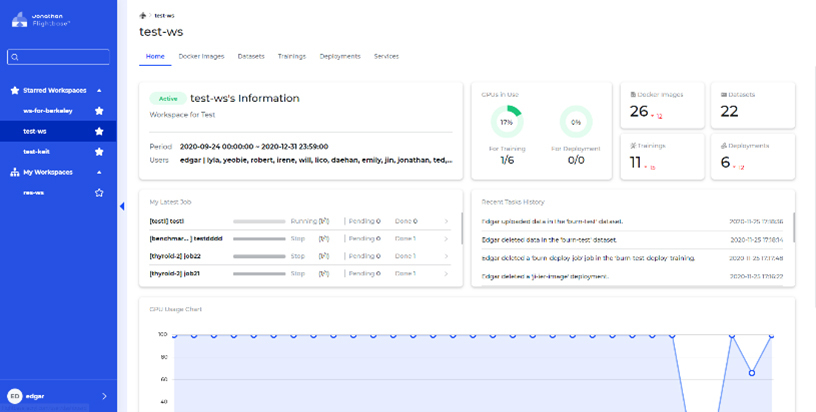816x412 pixels.
Task: Click the sidebar search field
Action: pyautogui.click(x=60, y=57)
